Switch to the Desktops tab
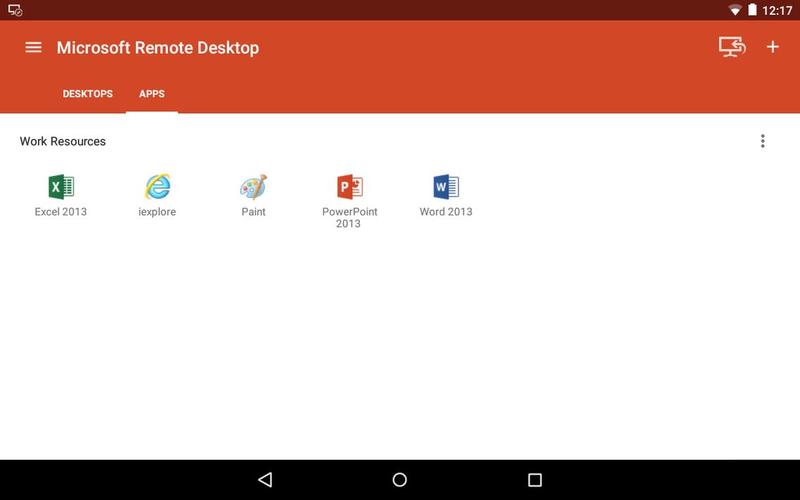This screenshot has width=800, height=500. point(88,94)
